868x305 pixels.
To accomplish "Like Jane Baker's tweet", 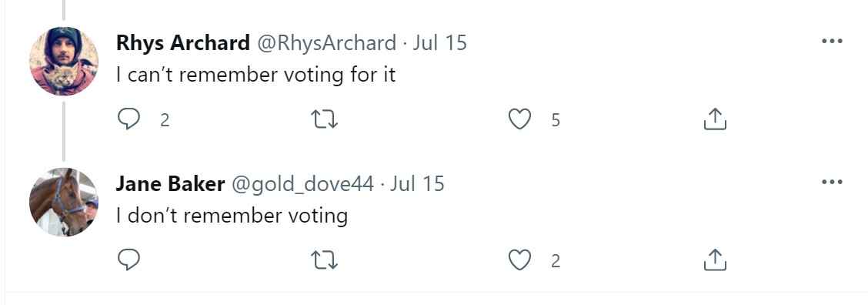I will (x=520, y=260).
